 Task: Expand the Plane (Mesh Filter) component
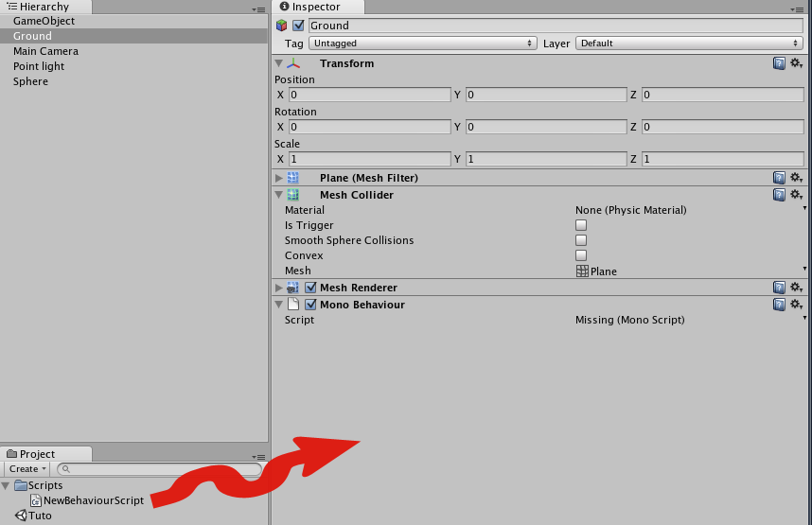click(278, 178)
